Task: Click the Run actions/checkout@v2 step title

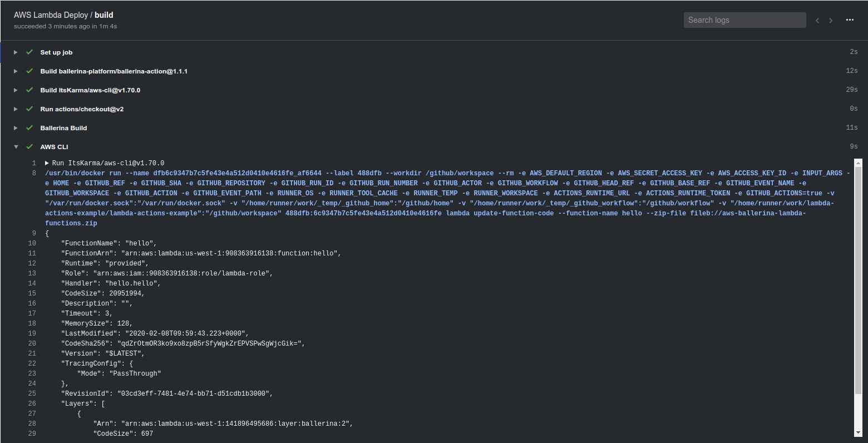Action: coord(82,109)
